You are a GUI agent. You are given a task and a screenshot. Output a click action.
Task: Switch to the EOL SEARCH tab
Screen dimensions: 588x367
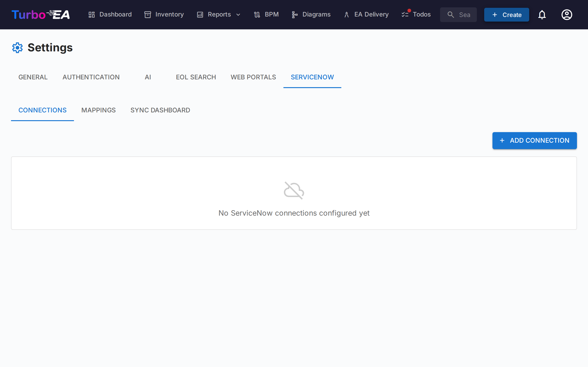[x=196, y=77]
